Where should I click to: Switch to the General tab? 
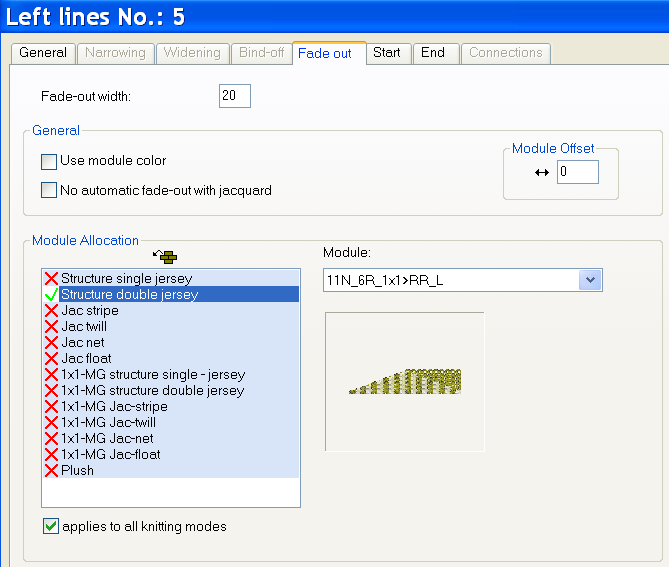point(43,53)
